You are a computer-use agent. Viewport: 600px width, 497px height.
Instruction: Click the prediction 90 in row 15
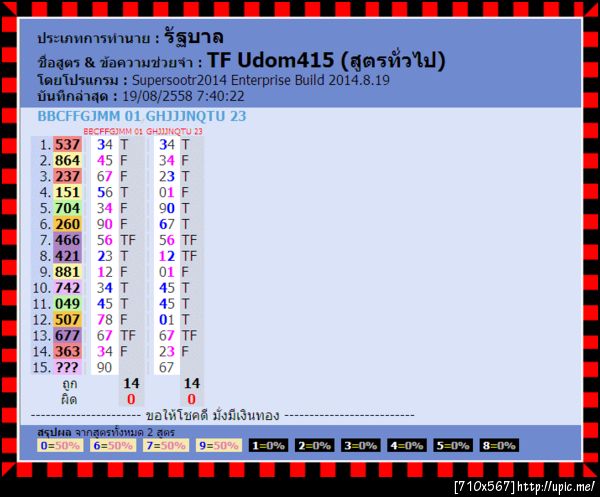click(104, 367)
